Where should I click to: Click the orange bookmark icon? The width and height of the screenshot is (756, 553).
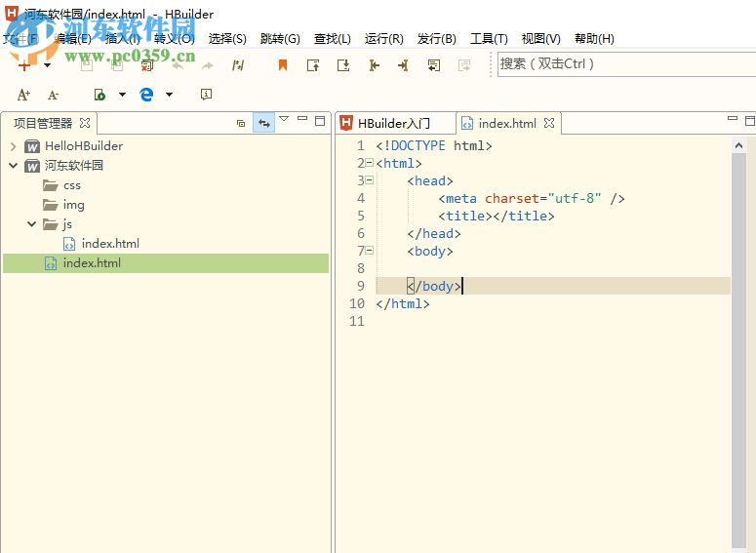coord(283,65)
